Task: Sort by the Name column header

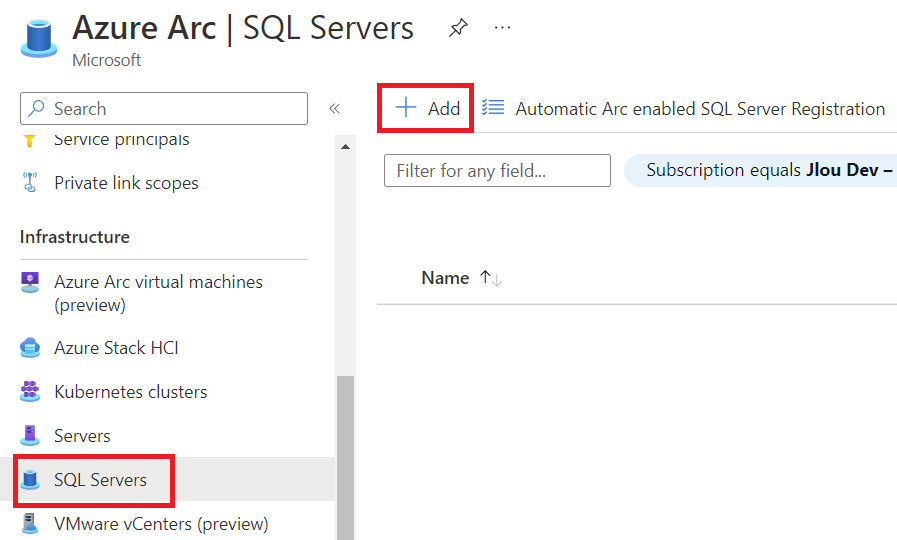Action: (x=445, y=278)
